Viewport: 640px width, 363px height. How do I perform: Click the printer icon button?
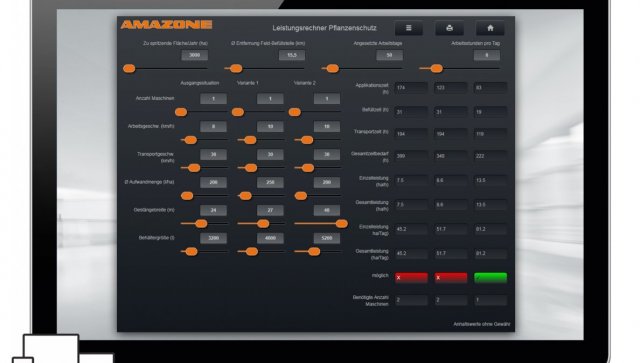click(449, 28)
